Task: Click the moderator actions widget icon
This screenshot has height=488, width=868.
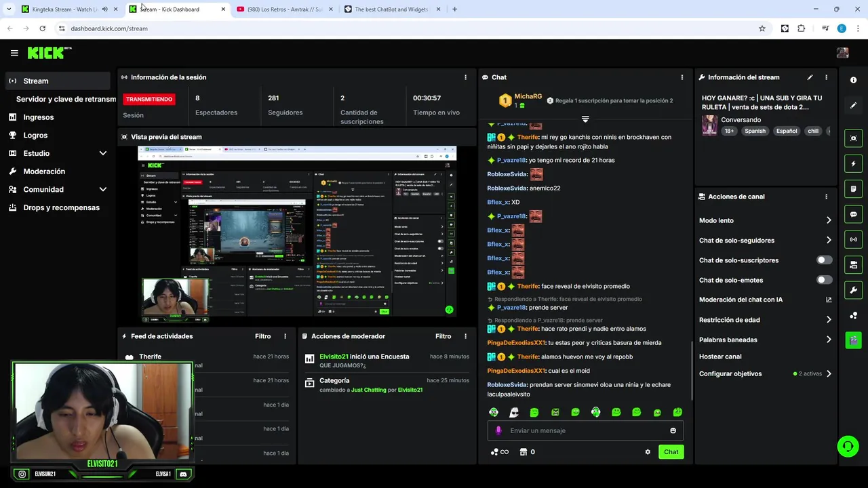Action: (x=853, y=264)
